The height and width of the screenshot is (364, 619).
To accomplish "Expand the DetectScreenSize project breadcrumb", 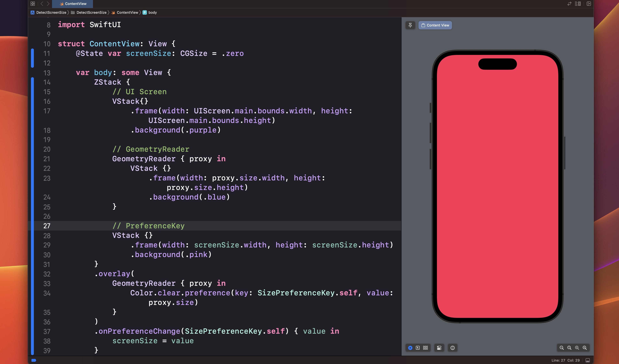I will 51,12.
